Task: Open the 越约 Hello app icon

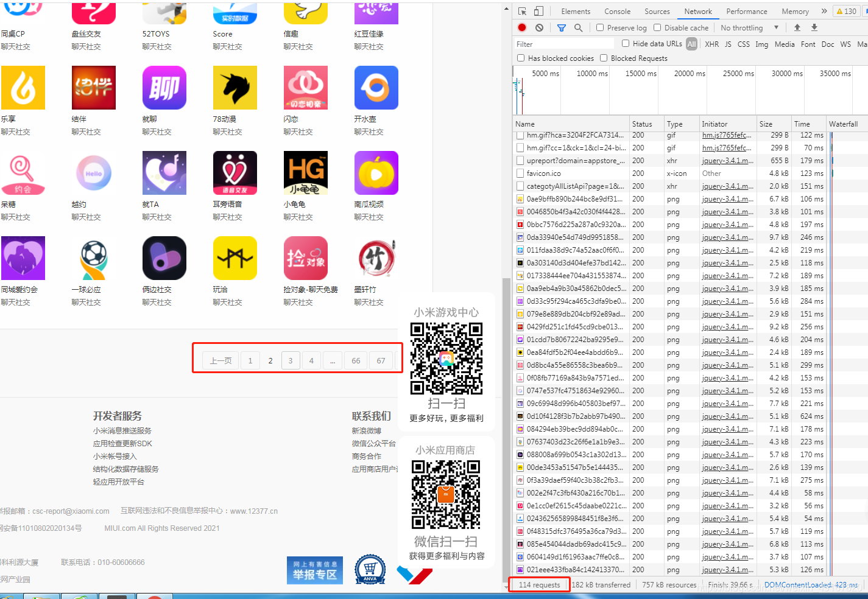Action: [94, 173]
